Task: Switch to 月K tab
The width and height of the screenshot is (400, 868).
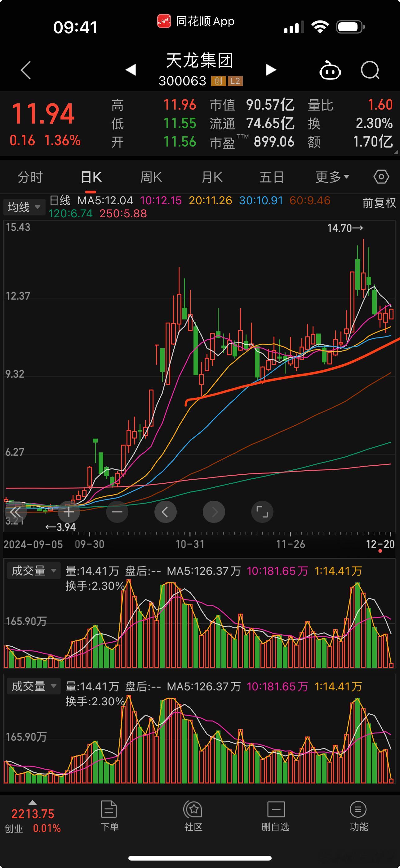Action: point(212,177)
